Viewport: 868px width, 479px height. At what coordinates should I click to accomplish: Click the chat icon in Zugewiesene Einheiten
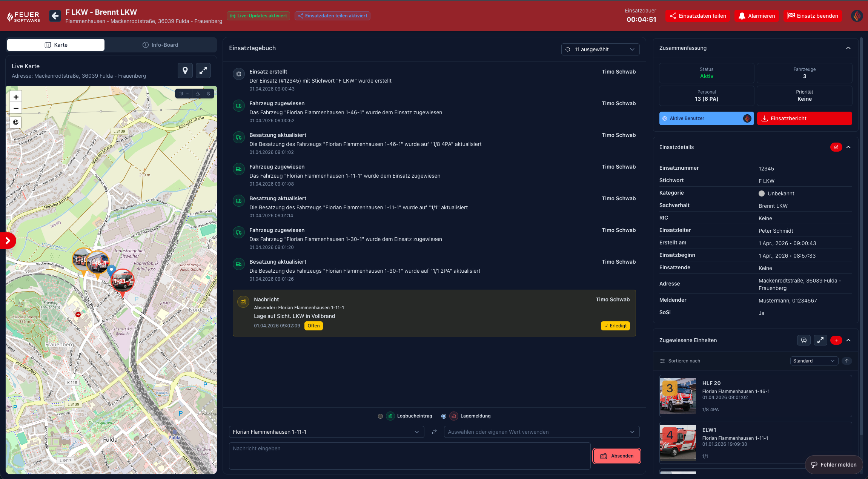point(804,340)
